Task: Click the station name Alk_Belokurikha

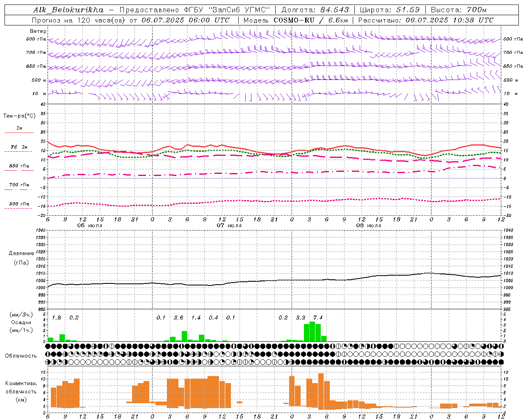Action: point(68,10)
